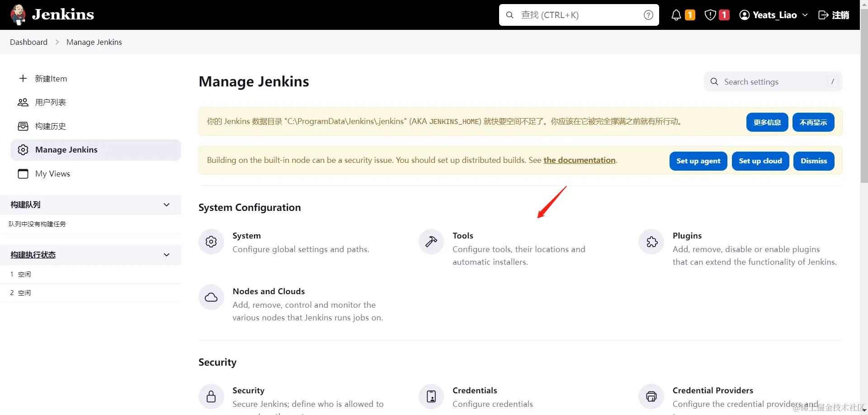Collapse the 构建执行状态 panel chevron
Viewport: 868px width, 415px height.
166,255
